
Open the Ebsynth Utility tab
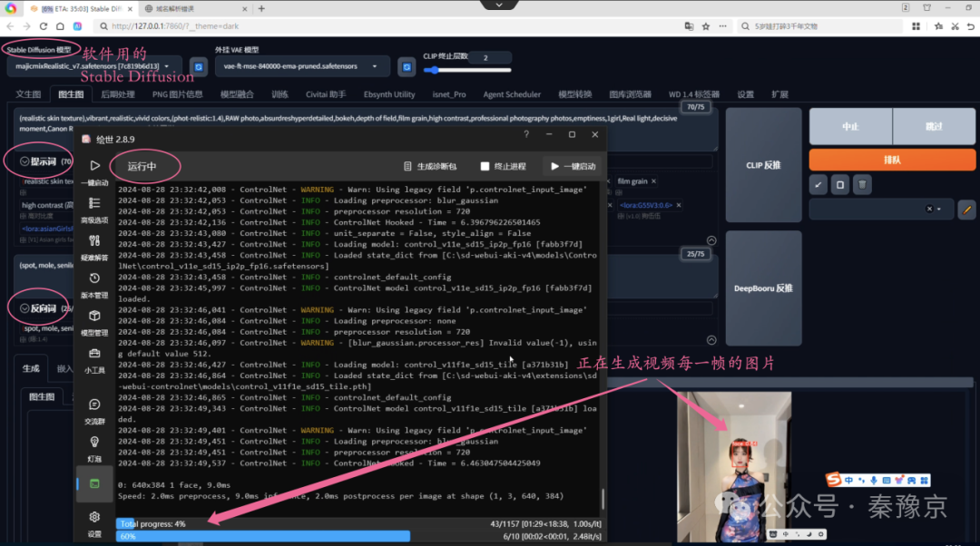[389, 94]
